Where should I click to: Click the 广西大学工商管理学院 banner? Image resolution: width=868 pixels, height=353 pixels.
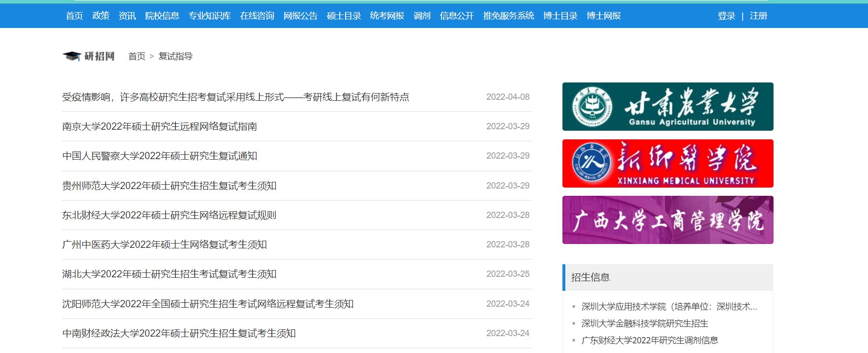click(668, 220)
